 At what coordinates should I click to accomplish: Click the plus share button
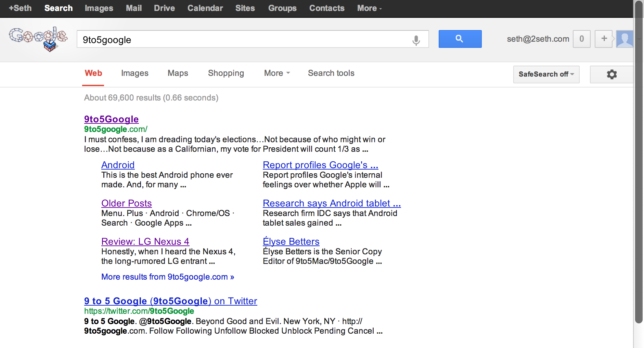(604, 39)
